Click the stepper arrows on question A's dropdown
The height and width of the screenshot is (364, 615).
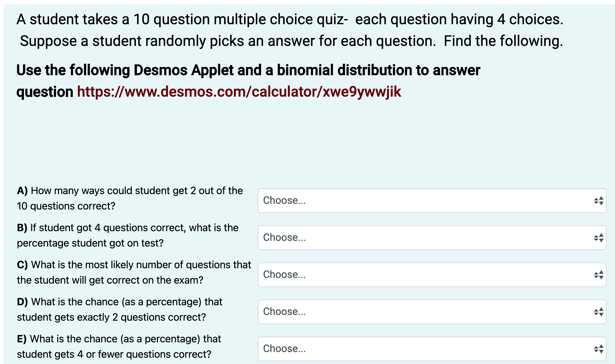pyautogui.click(x=598, y=201)
